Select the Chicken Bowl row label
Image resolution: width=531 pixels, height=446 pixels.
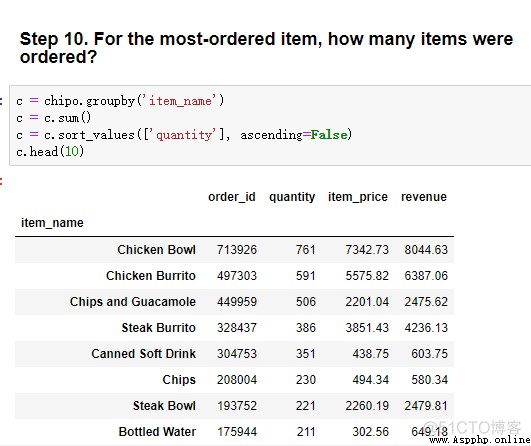[x=156, y=250]
